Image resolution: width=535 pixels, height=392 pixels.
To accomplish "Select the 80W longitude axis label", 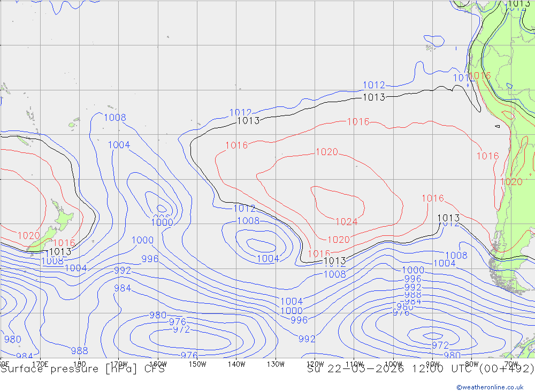I will (x=472, y=364).
